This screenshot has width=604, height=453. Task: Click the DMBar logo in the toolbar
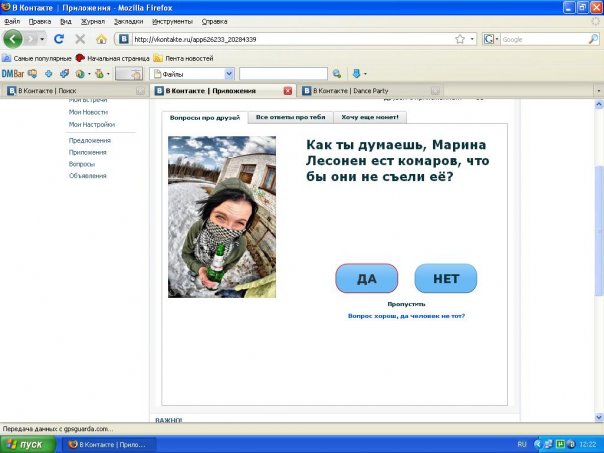pyautogui.click(x=12, y=73)
